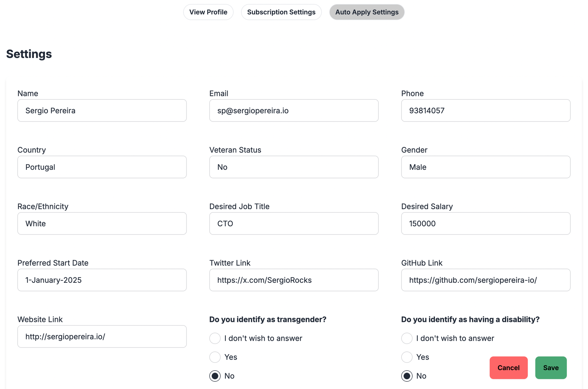
Task: Select 'I don't wish to answer' for disability
Action: tap(407, 338)
